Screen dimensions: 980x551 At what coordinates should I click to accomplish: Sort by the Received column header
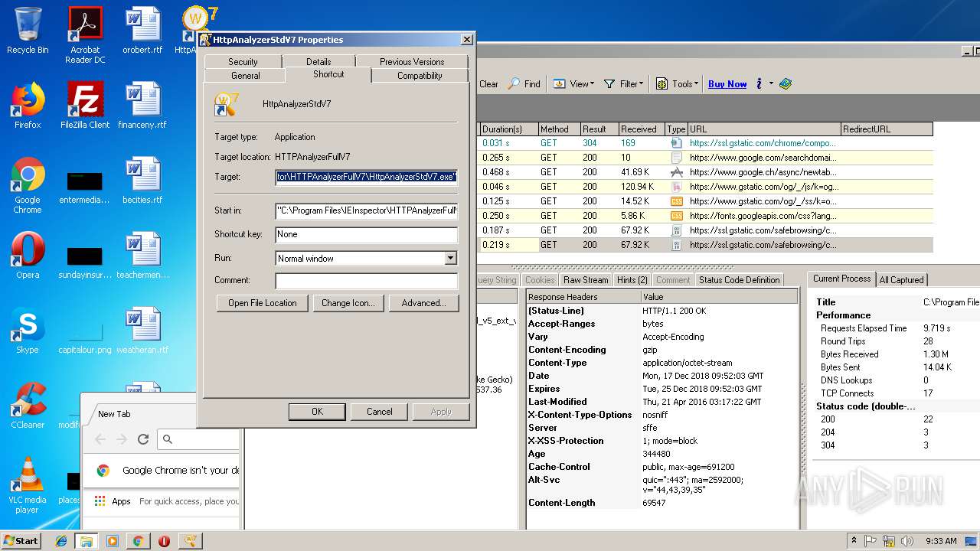click(x=642, y=129)
